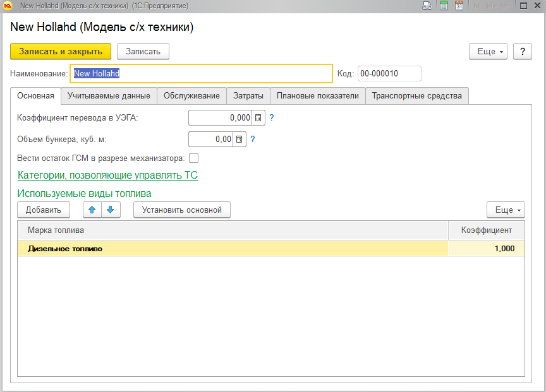546x392 pixels.
Task: Open form help with the question mark button
Action: [523, 52]
